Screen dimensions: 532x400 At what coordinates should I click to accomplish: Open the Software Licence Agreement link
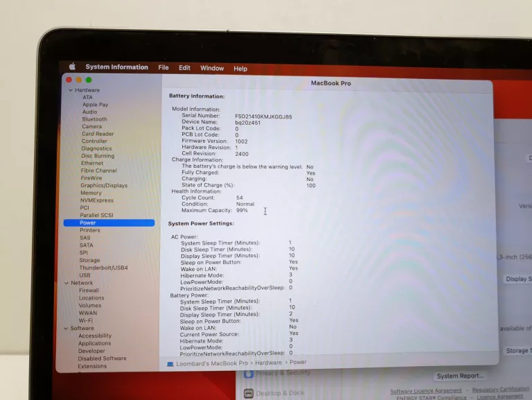point(426,391)
